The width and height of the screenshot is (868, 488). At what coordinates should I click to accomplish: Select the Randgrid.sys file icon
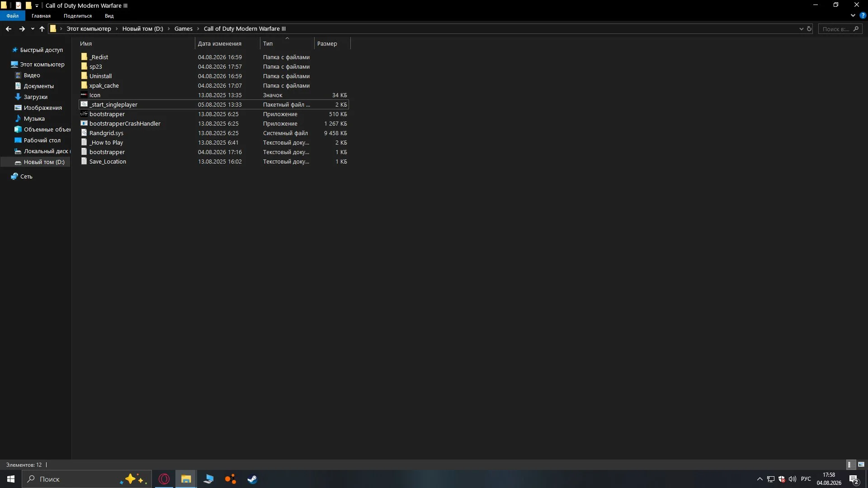coord(84,133)
